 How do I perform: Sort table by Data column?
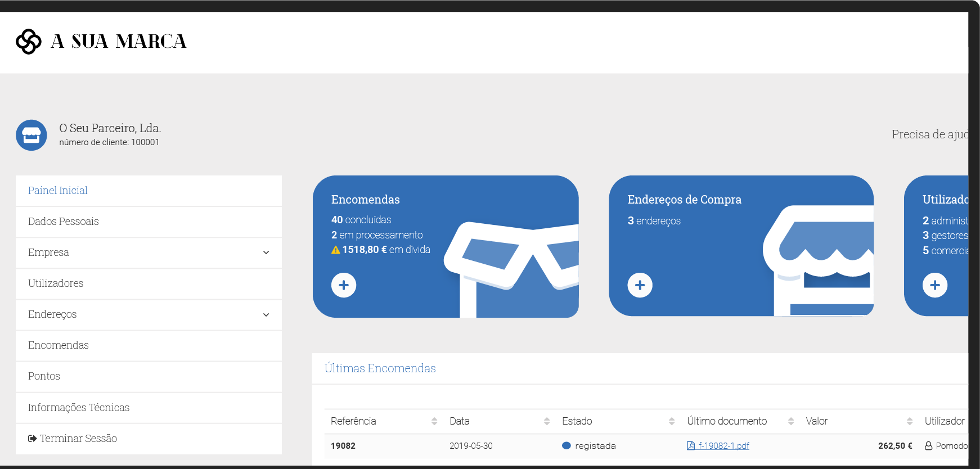[547, 421]
